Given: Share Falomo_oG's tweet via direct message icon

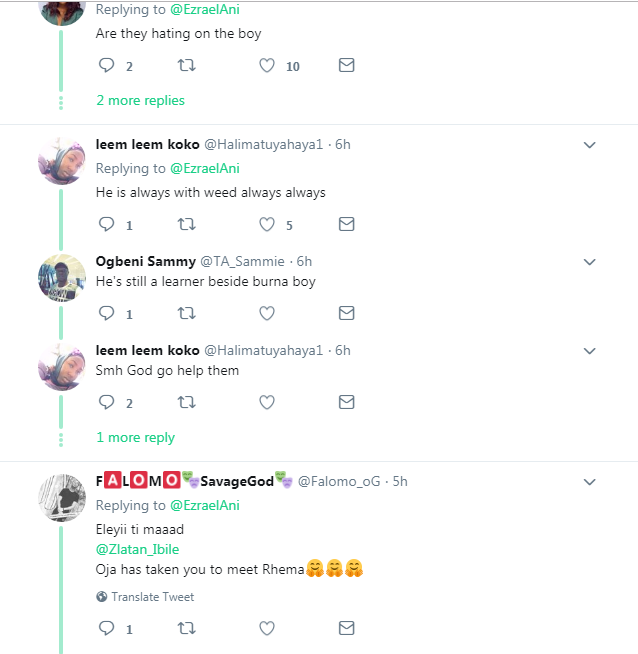Looking at the screenshot, I should point(346,629).
